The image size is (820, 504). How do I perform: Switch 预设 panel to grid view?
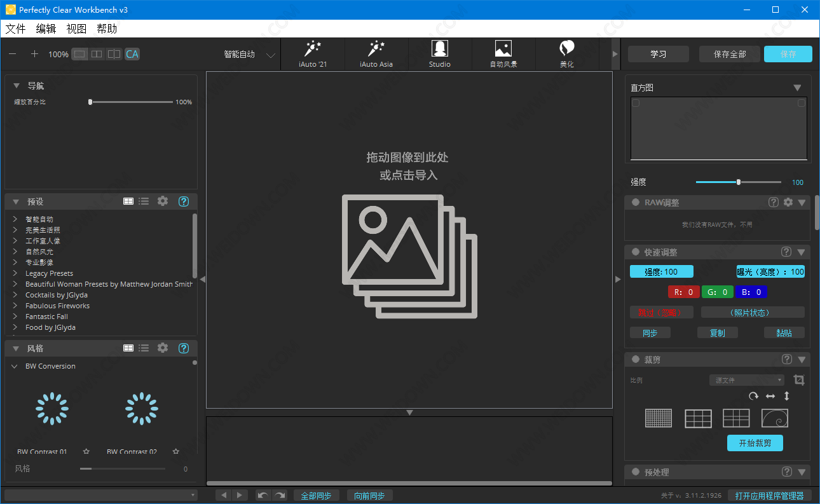pos(128,201)
